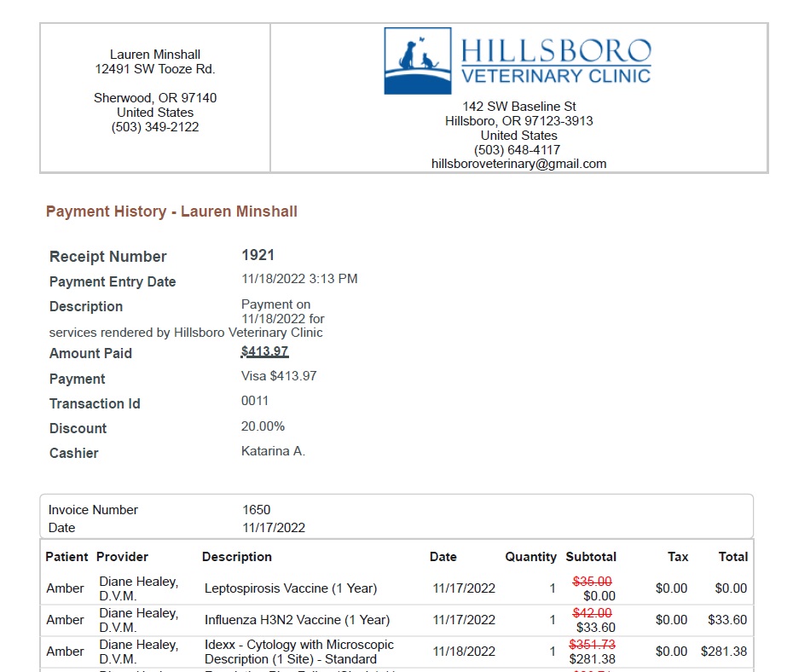Select the invoice number 1650
793x672 pixels.
click(x=257, y=510)
